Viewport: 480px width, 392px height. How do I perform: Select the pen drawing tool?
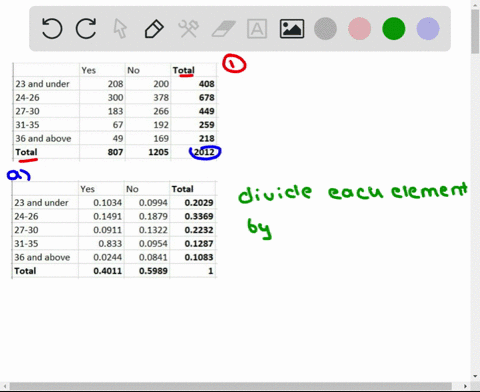(x=154, y=29)
